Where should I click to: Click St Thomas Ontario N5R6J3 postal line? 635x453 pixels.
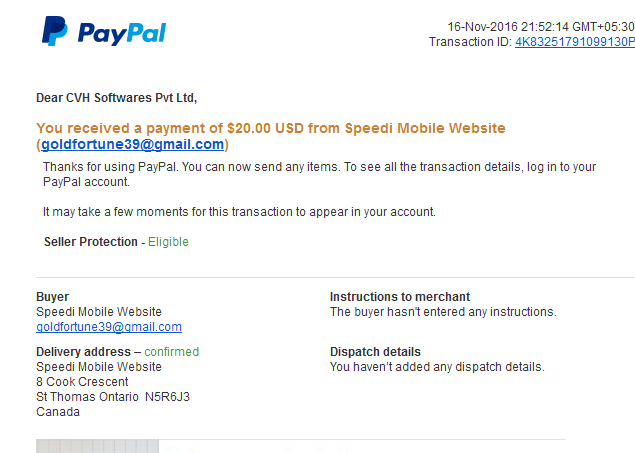pyautogui.click(x=113, y=397)
